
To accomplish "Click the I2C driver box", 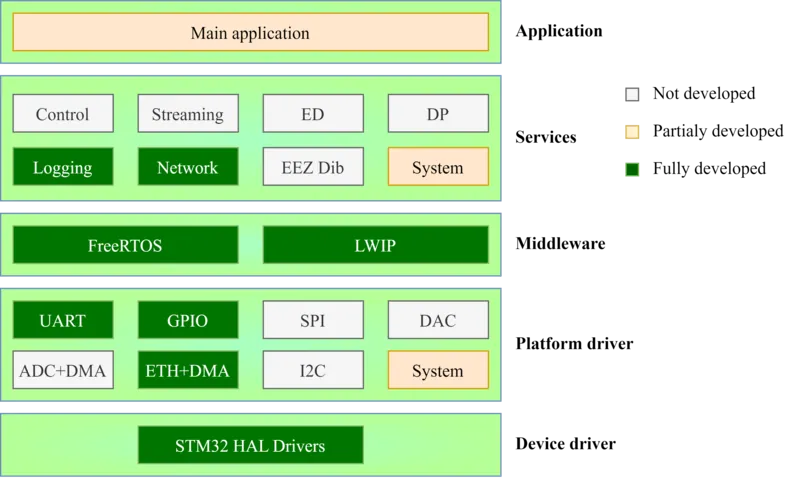I will [x=313, y=370].
